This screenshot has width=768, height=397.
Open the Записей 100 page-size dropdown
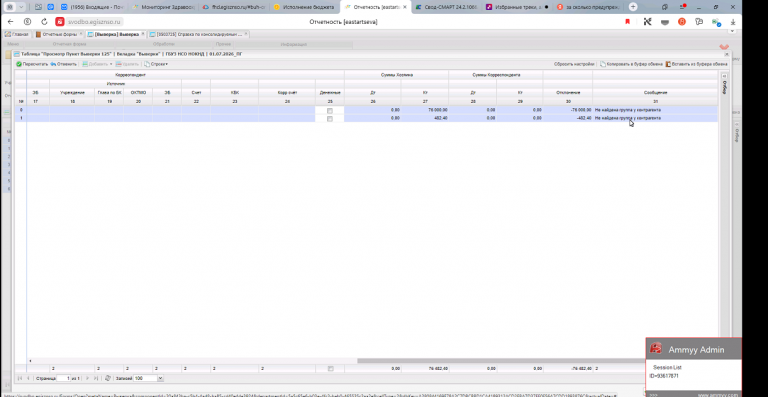click(160, 378)
